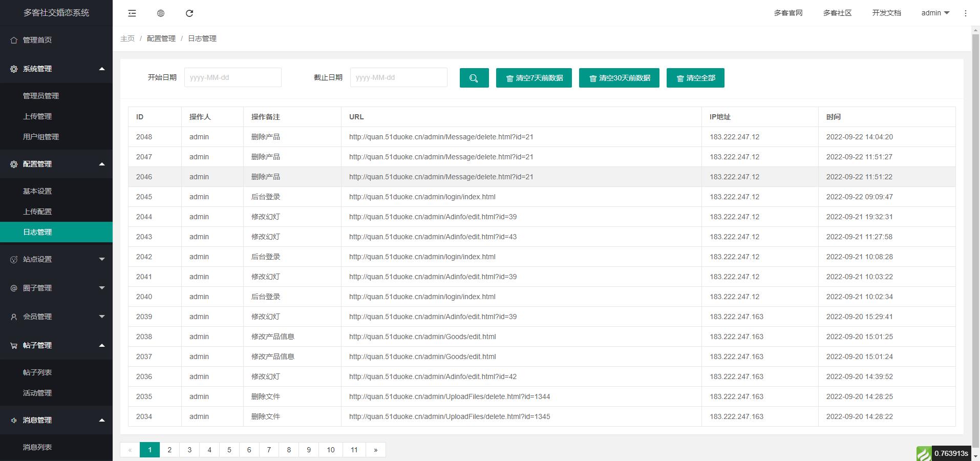Image resolution: width=980 pixels, height=461 pixels.
Task: Click the refresh icon in header
Action: pyautogui.click(x=189, y=13)
